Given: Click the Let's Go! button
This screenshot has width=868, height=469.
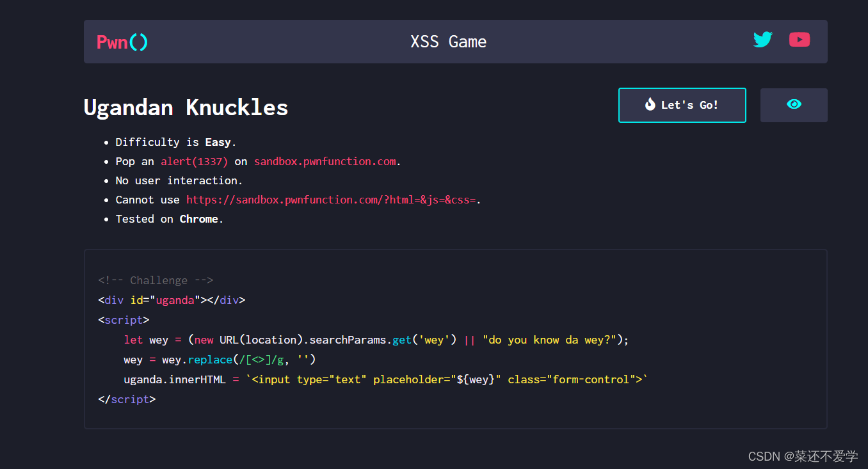Looking at the screenshot, I should [682, 105].
